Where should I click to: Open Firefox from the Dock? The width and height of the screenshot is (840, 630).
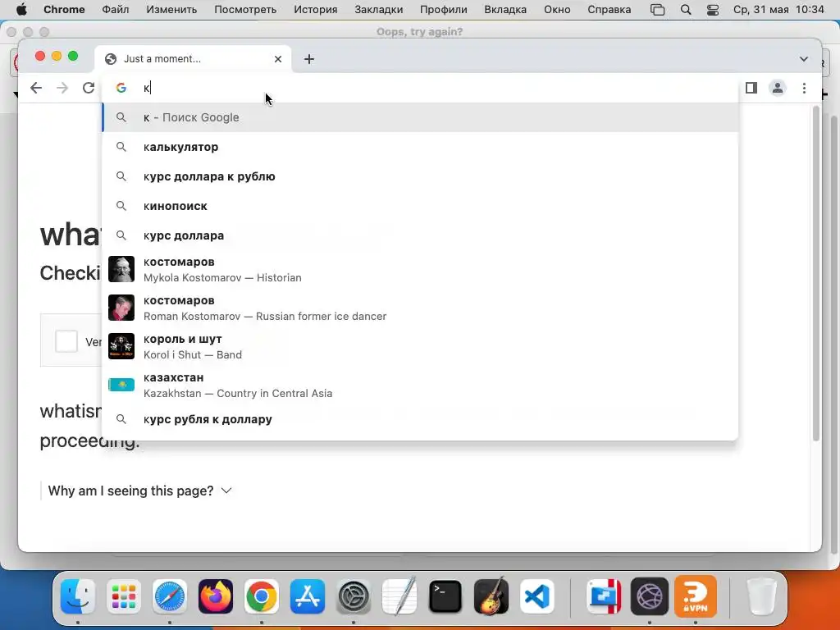pos(216,596)
